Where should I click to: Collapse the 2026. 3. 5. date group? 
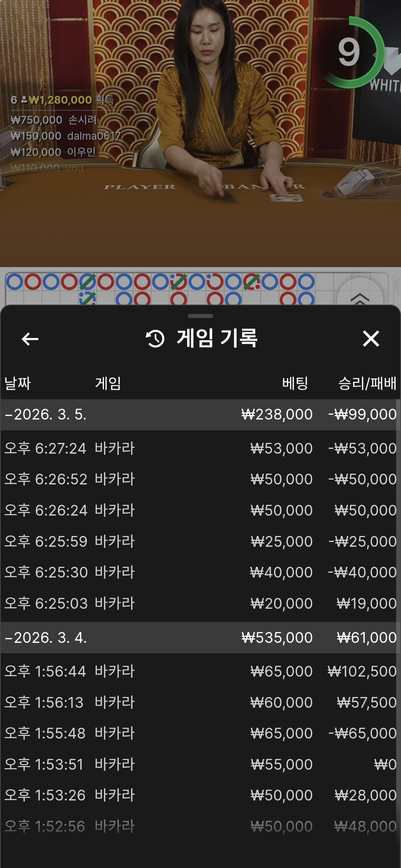pos(46,414)
